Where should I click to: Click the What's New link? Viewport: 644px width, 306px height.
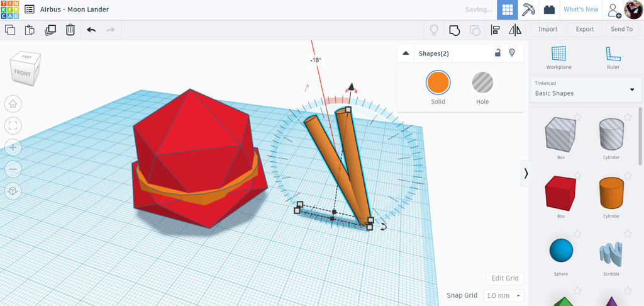coord(580,9)
